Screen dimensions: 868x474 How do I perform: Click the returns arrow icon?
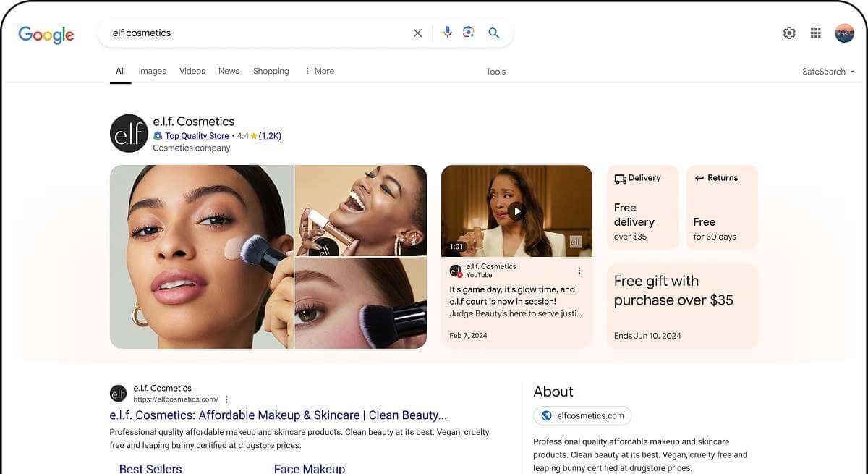coord(699,178)
